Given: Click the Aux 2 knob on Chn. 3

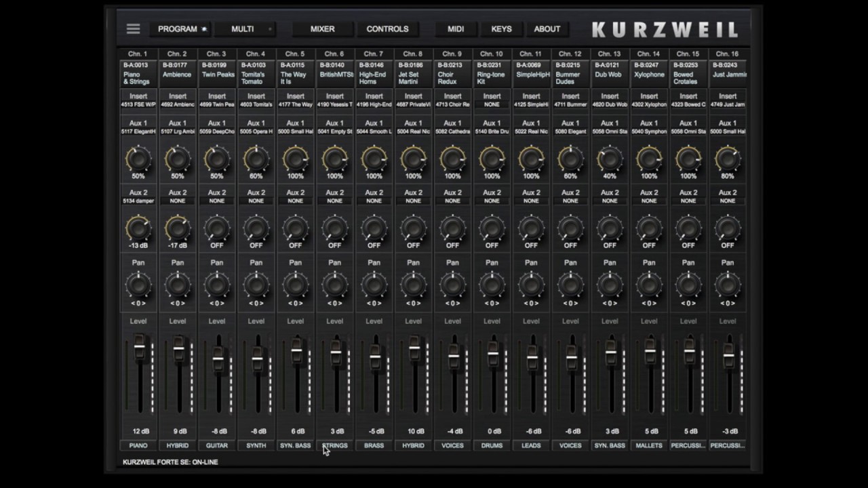Looking at the screenshot, I should pos(217,228).
